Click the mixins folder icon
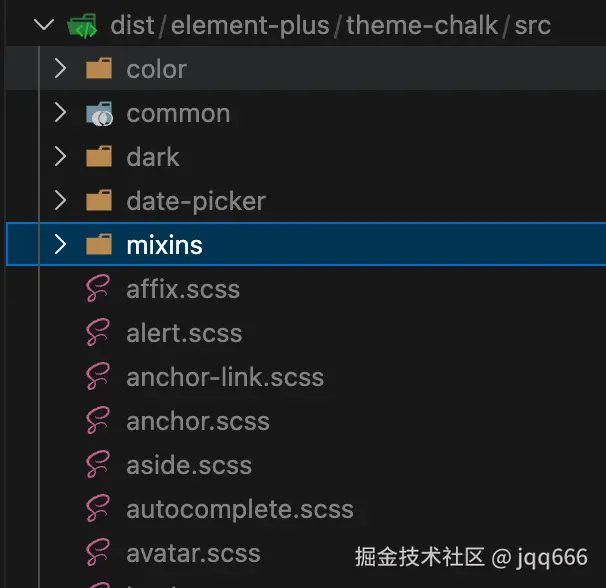This screenshot has height=588, width=606. (98, 245)
